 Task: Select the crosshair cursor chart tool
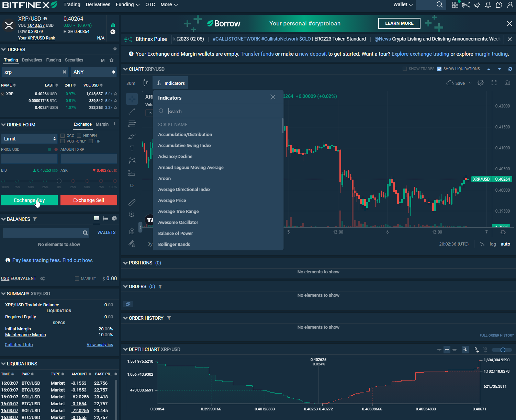tap(132, 99)
